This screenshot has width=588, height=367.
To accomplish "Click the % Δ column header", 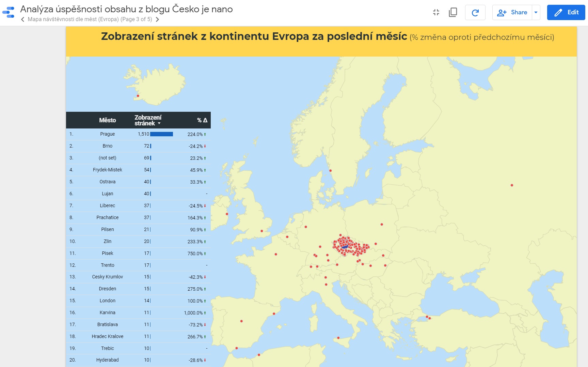I will [202, 120].
